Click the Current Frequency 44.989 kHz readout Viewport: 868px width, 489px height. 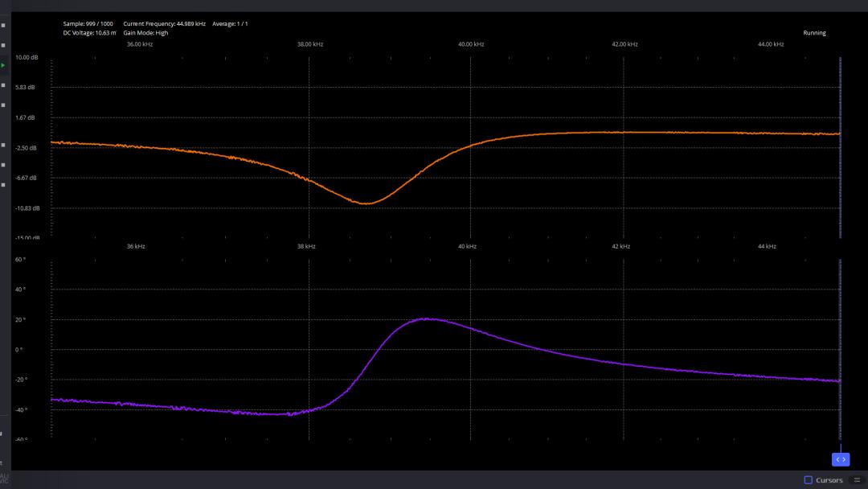pyautogui.click(x=164, y=24)
